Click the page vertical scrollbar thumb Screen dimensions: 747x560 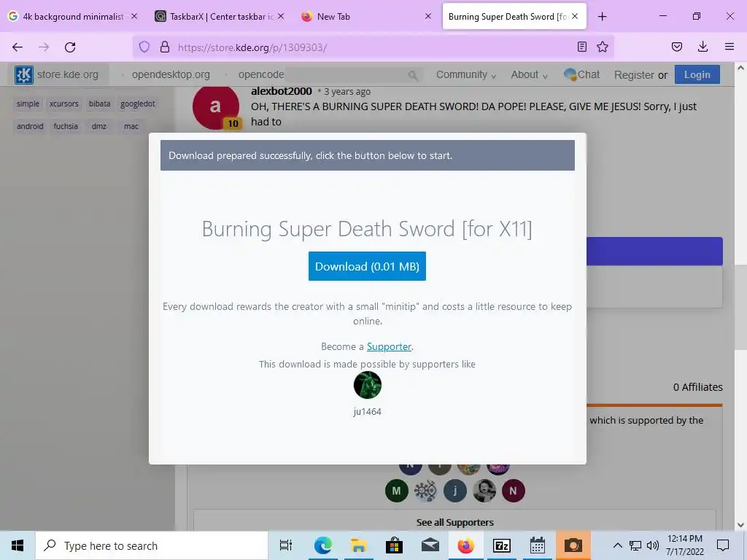(741, 307)
